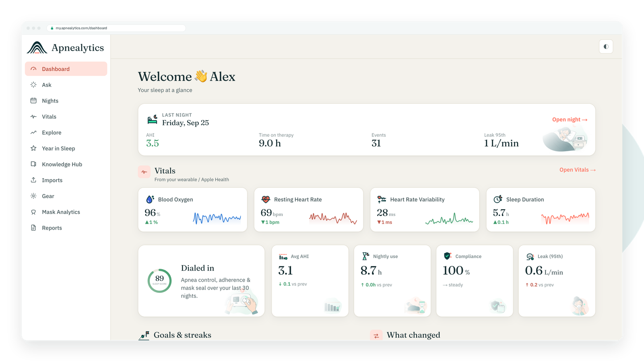Screen dimensions: 644x362
Task: Click the Sleep Duration clock icon
Action: [498, 199]
